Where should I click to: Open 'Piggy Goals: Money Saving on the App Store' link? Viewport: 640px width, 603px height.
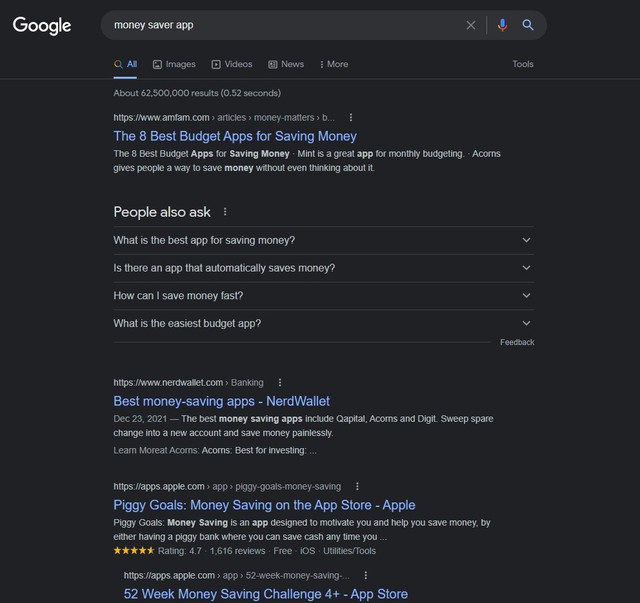click(x=264, y=505)
